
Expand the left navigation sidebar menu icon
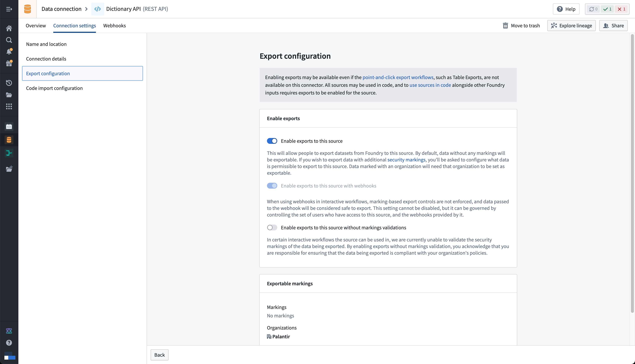click(x=9, y=9)
